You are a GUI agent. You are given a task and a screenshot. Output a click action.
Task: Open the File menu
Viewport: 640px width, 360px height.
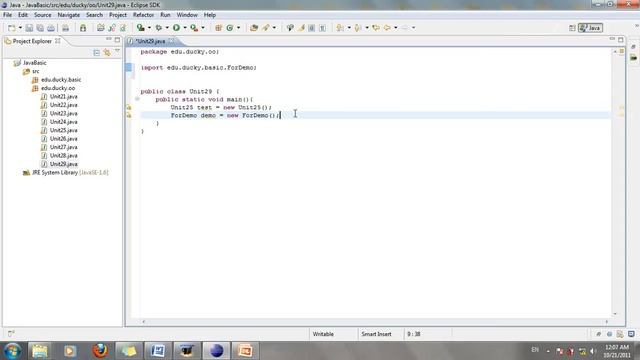(x=7, y=15)
